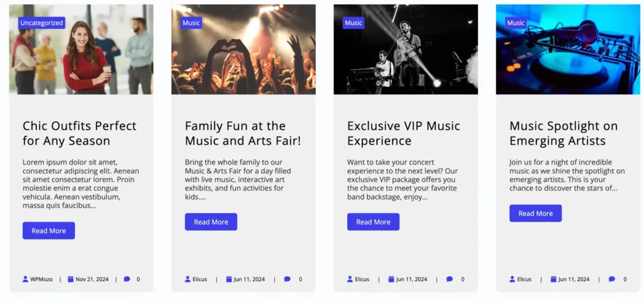Select Music tag on DJ turntable image
Screen dimensions: 644x302
tap(516, 23)
